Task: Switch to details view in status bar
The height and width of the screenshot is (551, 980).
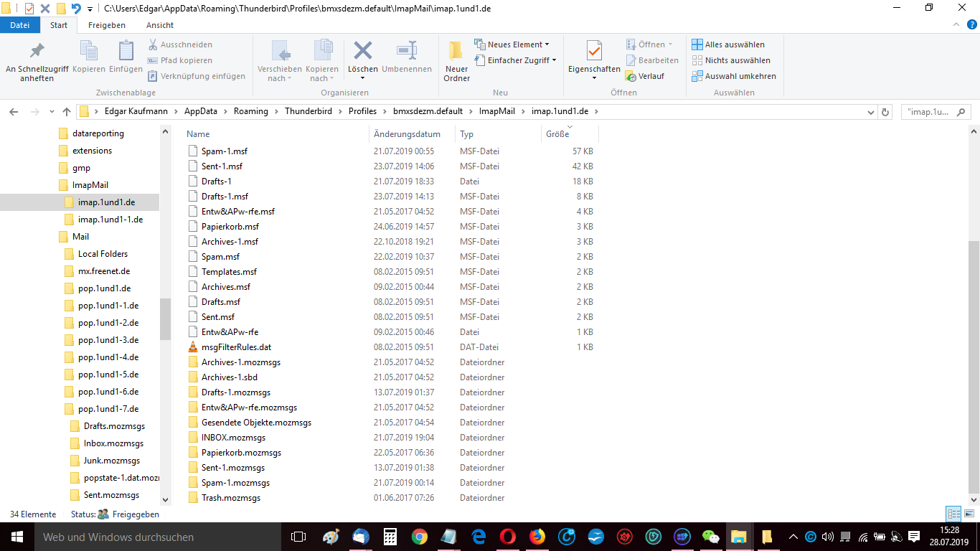Action: pyautogui.click(x=953, y=514)
